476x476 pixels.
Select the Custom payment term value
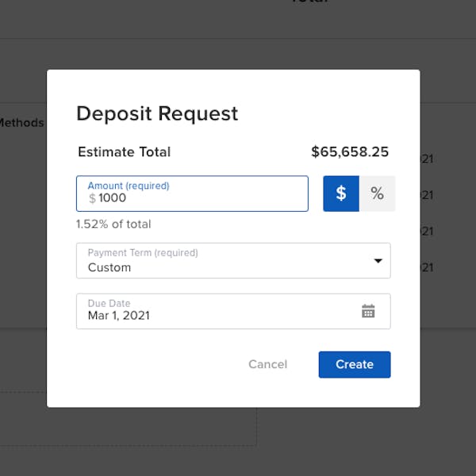[x=109, y=268]
